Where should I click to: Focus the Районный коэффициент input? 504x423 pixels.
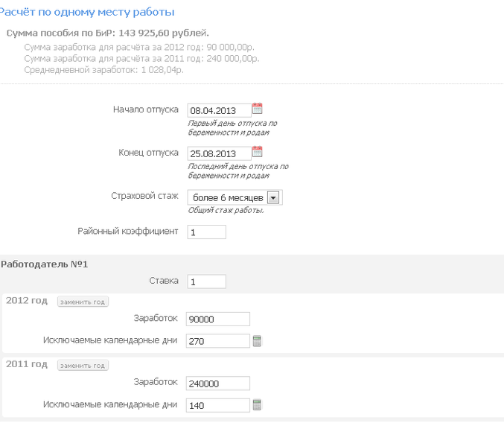click(206, 232)
